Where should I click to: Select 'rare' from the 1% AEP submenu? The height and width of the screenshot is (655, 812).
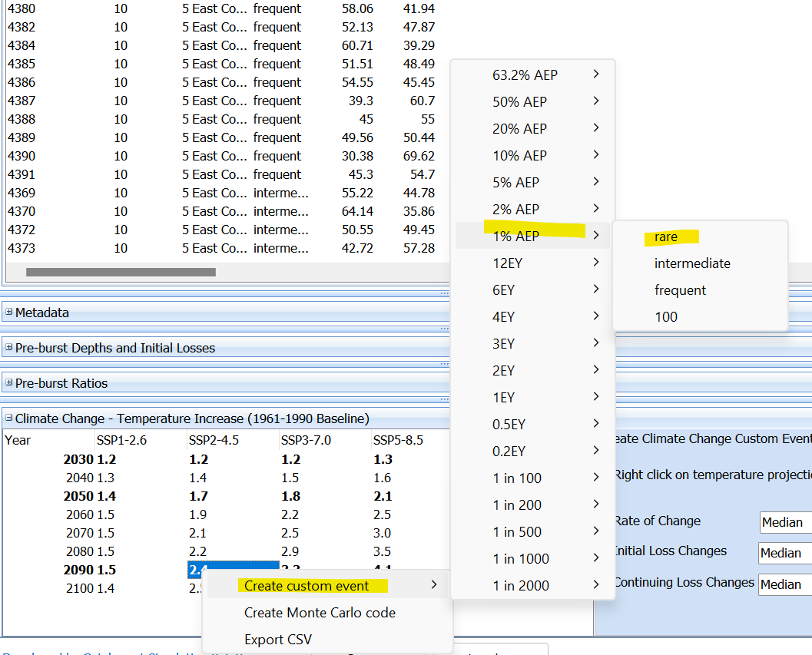click(666, 237)
